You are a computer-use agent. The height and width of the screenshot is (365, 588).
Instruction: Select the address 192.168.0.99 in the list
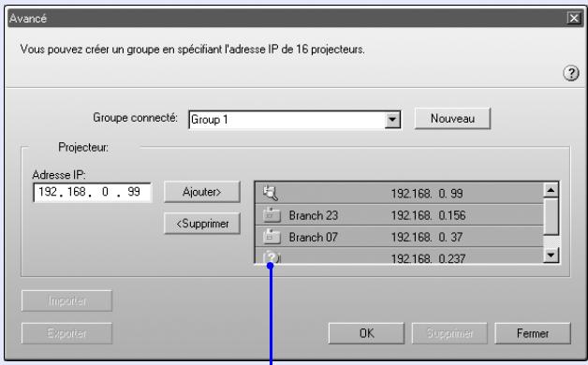tap(427, 194)
